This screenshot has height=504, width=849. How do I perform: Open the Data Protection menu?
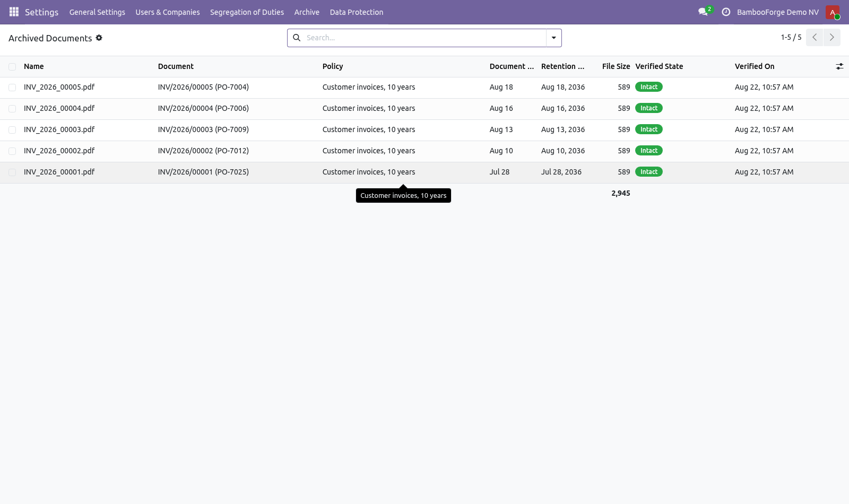[357, 12]
